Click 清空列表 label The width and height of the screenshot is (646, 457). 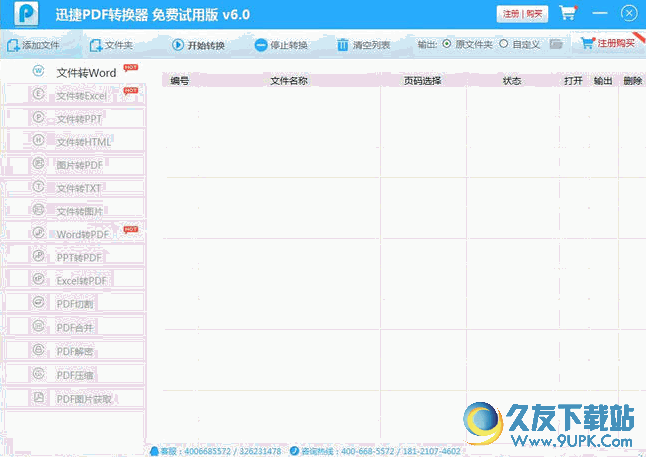(x=371, y=45)
